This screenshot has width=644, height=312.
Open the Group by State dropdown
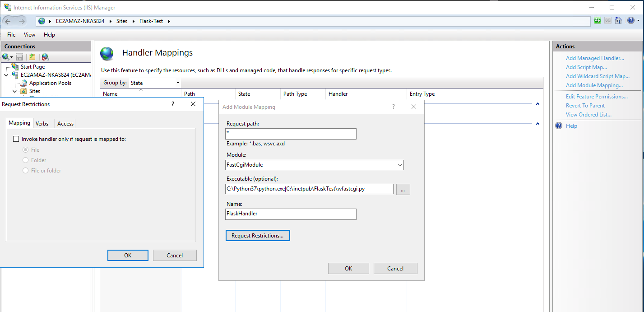point(155,83)
